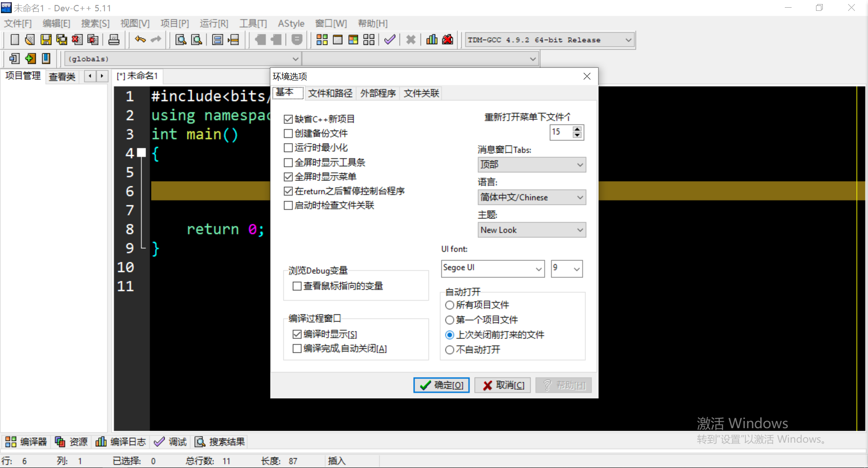This screenshot has height=468, width=868.
Task: Click the Insert snippet icon in second toolbar
Action: point(14,58)
